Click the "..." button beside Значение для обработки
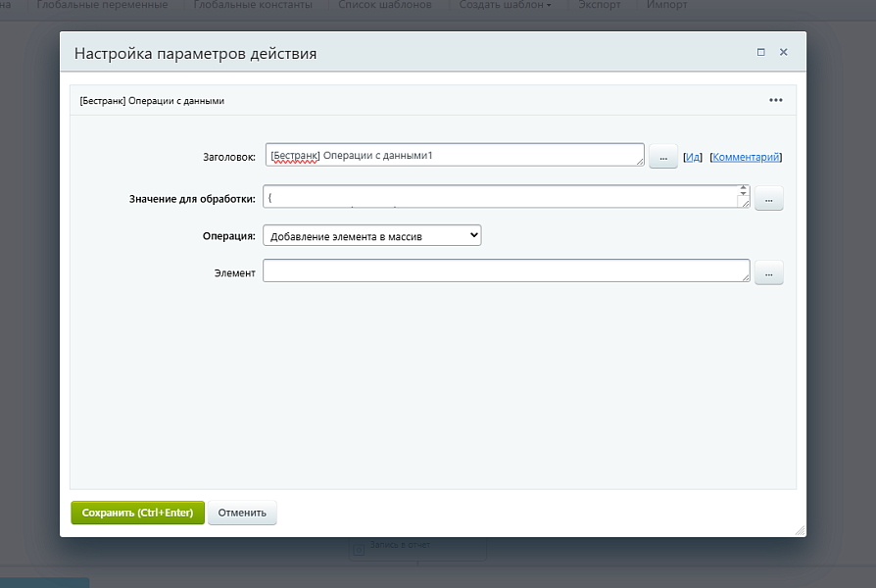This screenshot has width=876, height=588. (768, 199)
